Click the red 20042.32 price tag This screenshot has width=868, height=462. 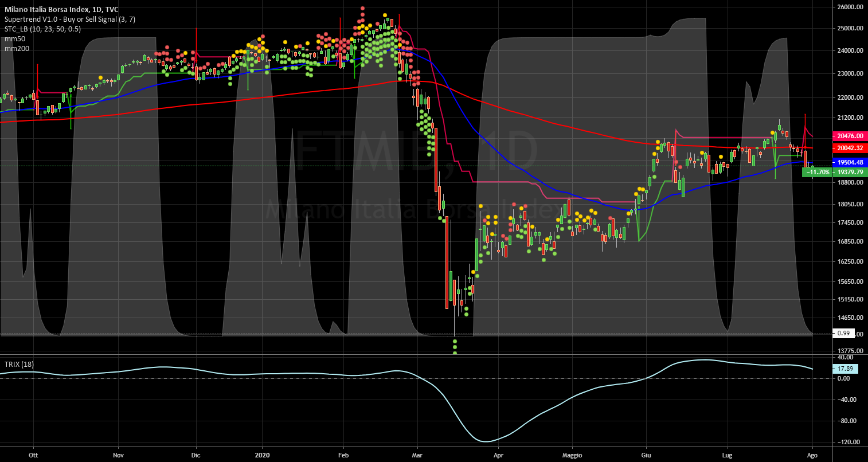850,148
